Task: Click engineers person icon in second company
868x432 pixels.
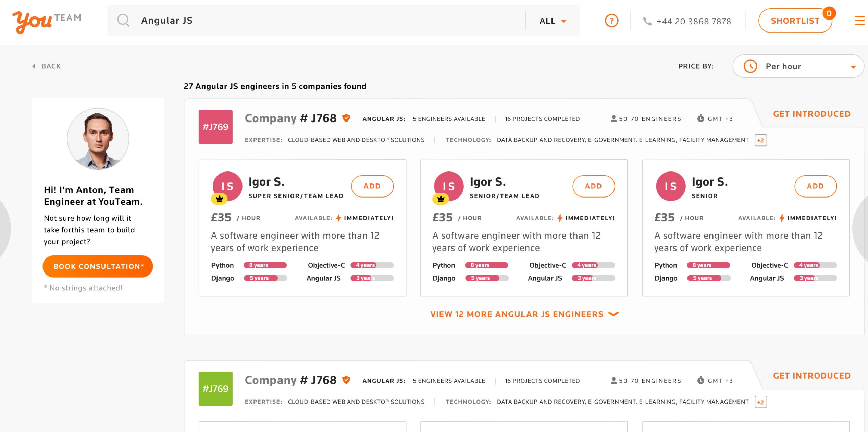Action: click(613, 381)
